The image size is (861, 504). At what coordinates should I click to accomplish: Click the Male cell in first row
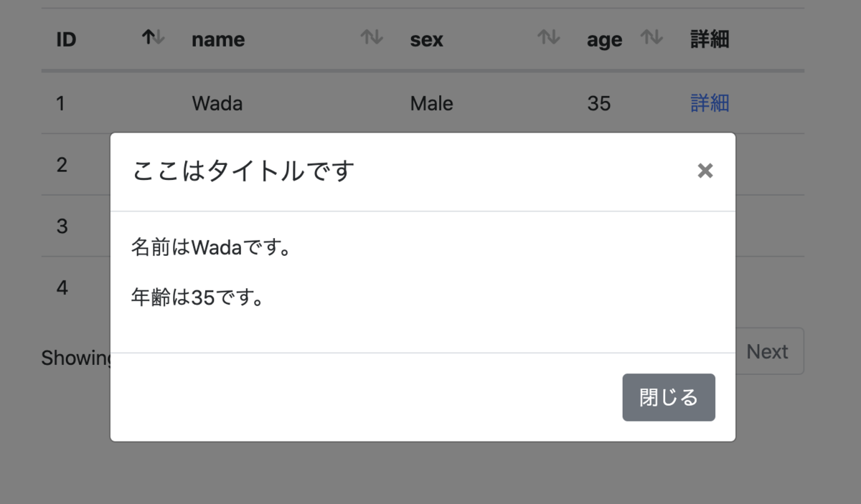432,103
